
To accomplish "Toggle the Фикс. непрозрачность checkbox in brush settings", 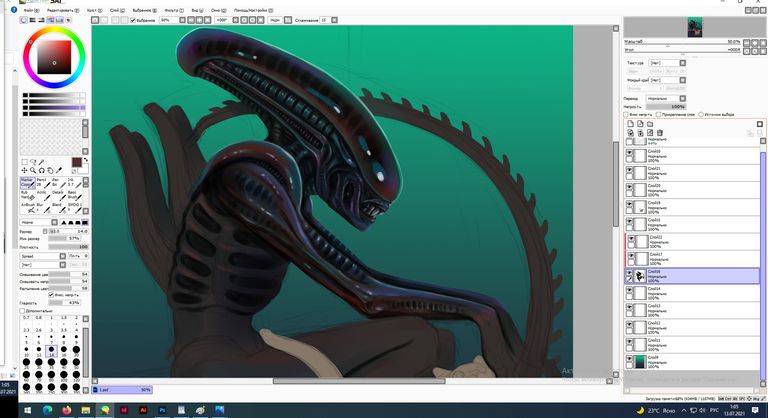I will (x=51, y=295).
